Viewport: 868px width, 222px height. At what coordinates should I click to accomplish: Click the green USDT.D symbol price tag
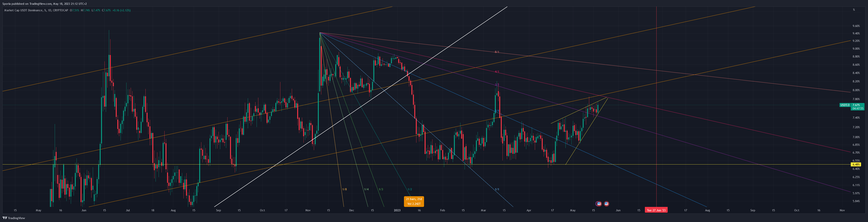click(845, 105)
